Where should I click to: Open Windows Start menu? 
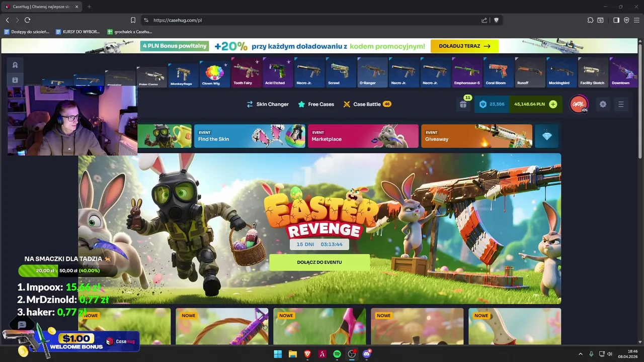tap(278, 354)
